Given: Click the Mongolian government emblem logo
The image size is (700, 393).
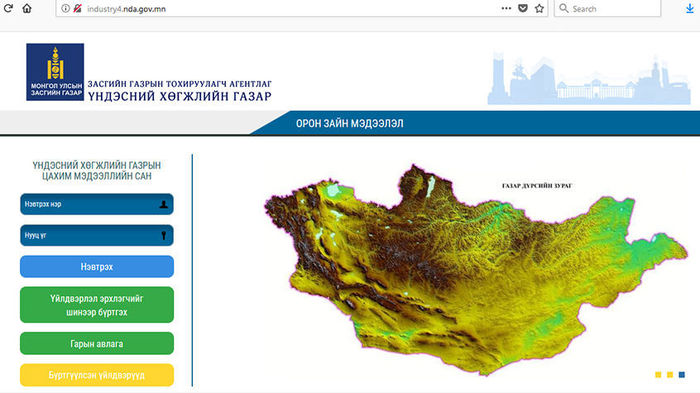Looking at the screenshot, I should (x=55, y=72).
